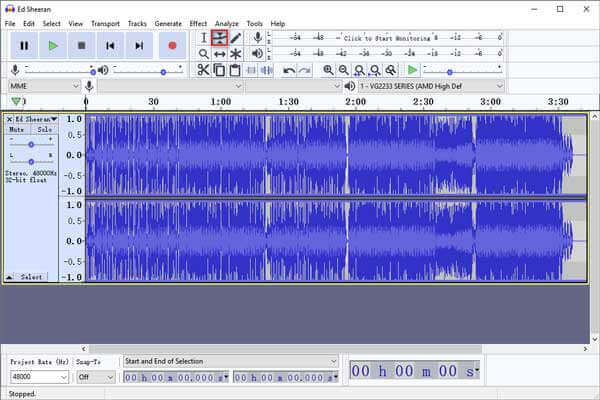Mute the Ed Sheeran track
Image resolution: width=600 pixels, height=400 pixels.
[x=16, y=129]
